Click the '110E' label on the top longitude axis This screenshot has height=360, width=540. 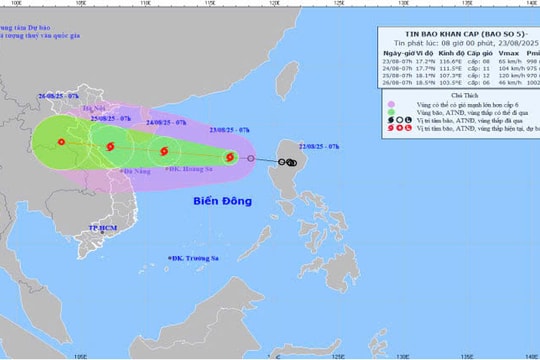pos(145,3)
